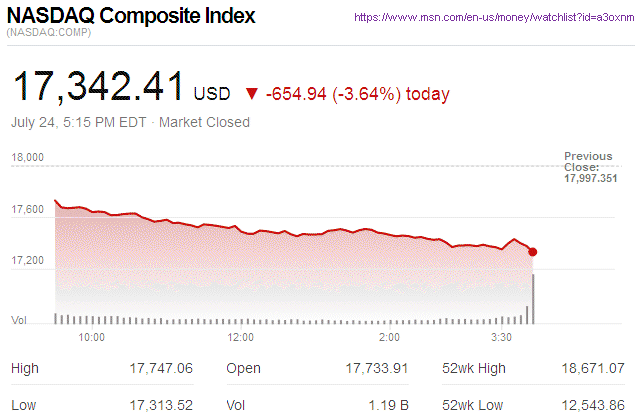Click the 3:30 time marker on chart axis

(504, 337)
